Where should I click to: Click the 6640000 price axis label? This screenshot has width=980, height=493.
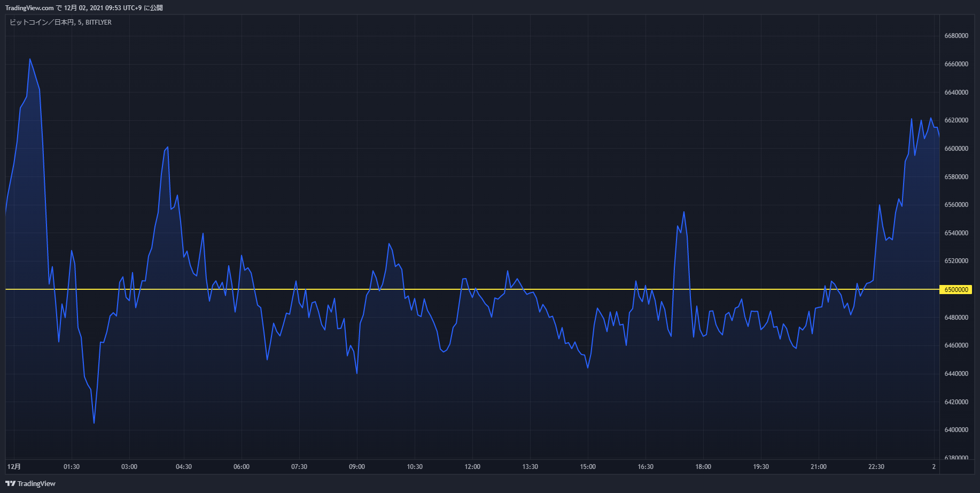(x=956, y=93)
